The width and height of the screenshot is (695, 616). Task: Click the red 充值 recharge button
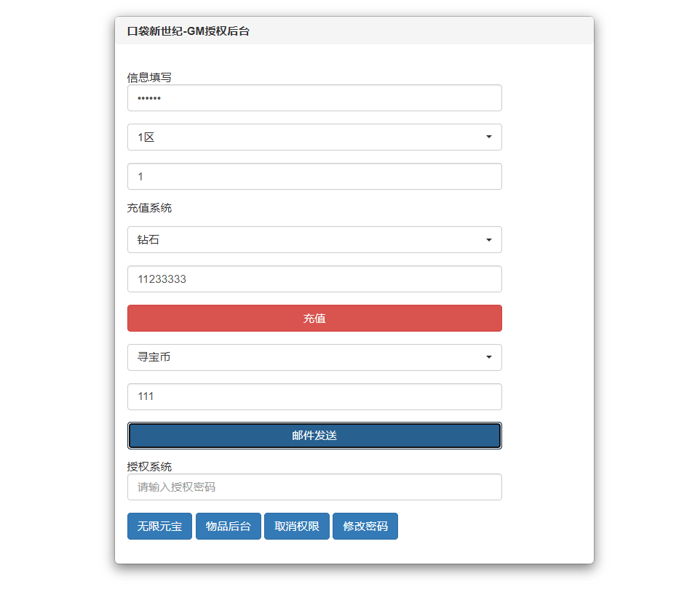[314, 318]
